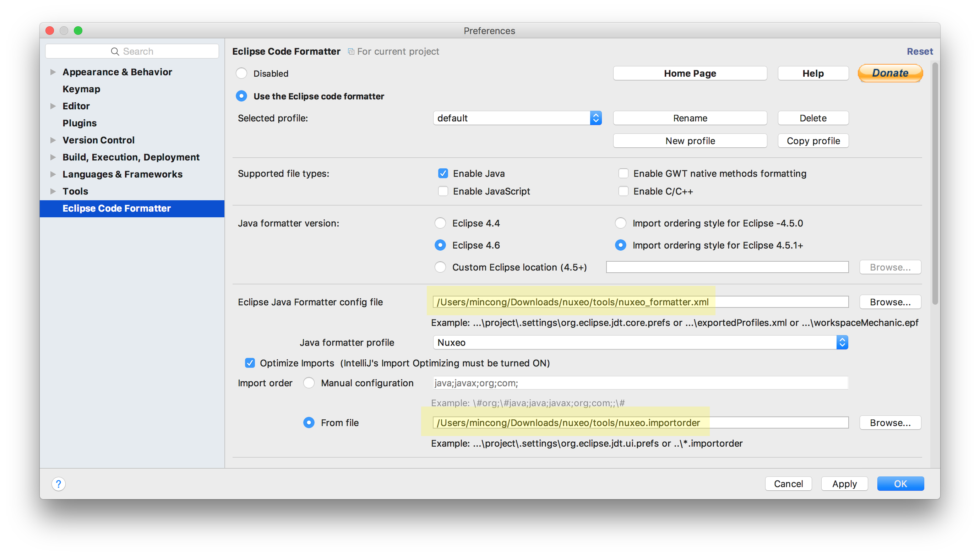
Task: Browse for Eclipse Java Formatter config file
Action: click(x=890, y=301)
